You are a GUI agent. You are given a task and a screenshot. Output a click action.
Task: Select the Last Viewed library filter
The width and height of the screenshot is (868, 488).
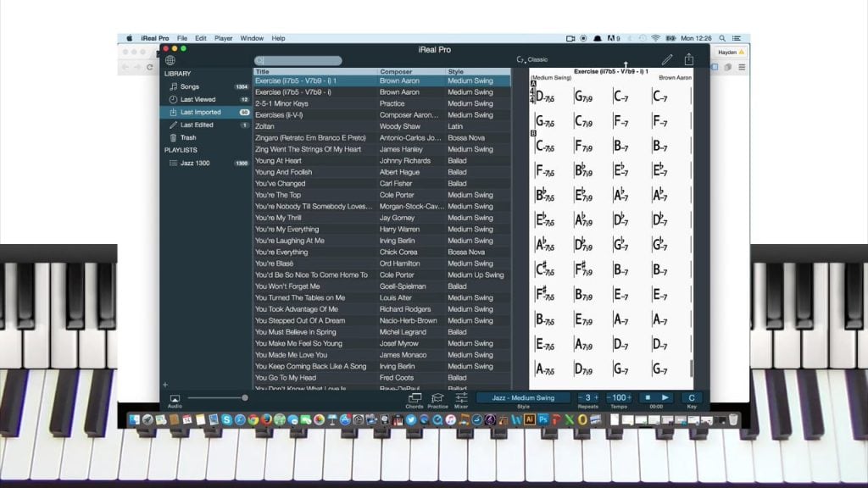[192, 99]
